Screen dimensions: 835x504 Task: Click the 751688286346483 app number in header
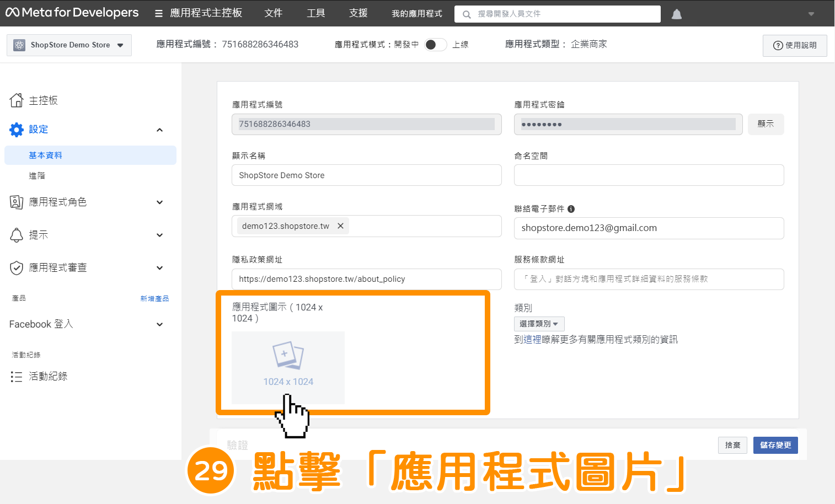(260, 45)
